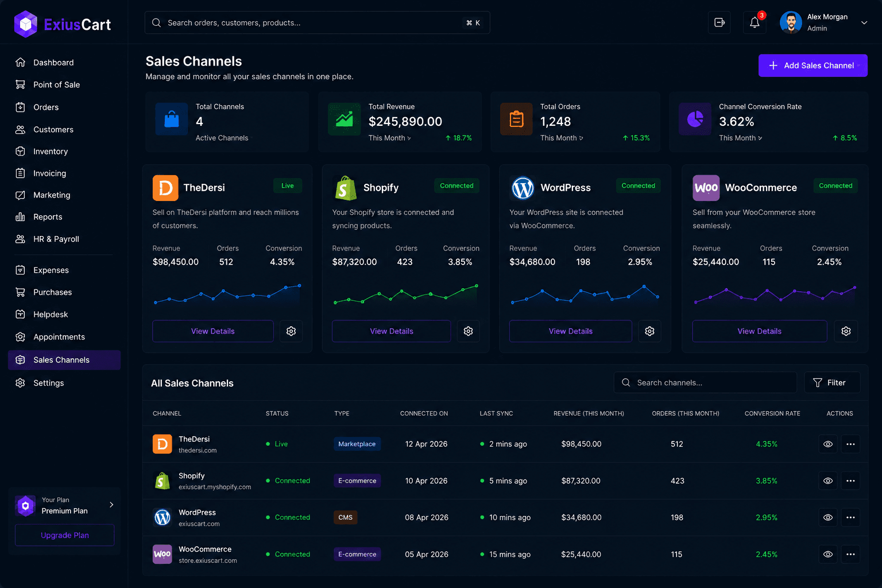
Task: Open settings gear on TheDersi card
Action: click(x=291, y=331)
